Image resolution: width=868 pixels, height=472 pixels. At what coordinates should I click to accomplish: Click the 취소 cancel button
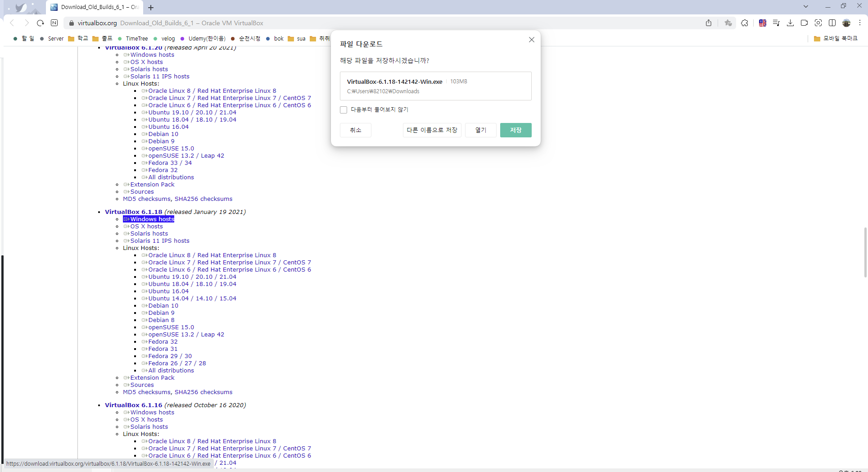(x=356, y=130)
